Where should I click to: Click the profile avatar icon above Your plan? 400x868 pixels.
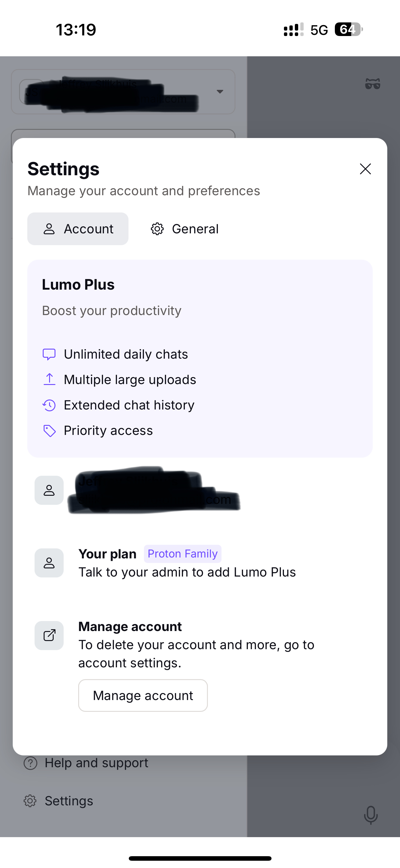click(49, 490)
